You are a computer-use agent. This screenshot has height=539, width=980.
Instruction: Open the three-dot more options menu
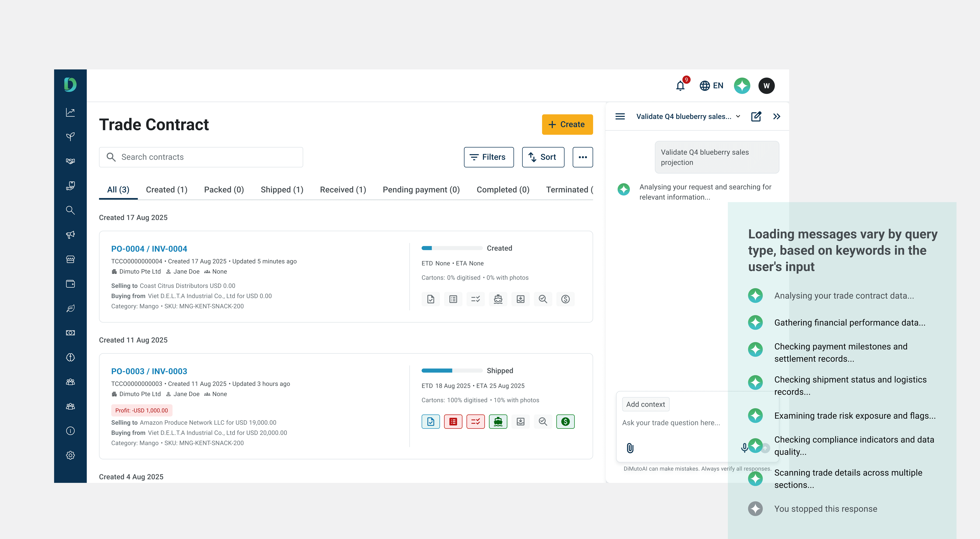[x=582, y=157]
